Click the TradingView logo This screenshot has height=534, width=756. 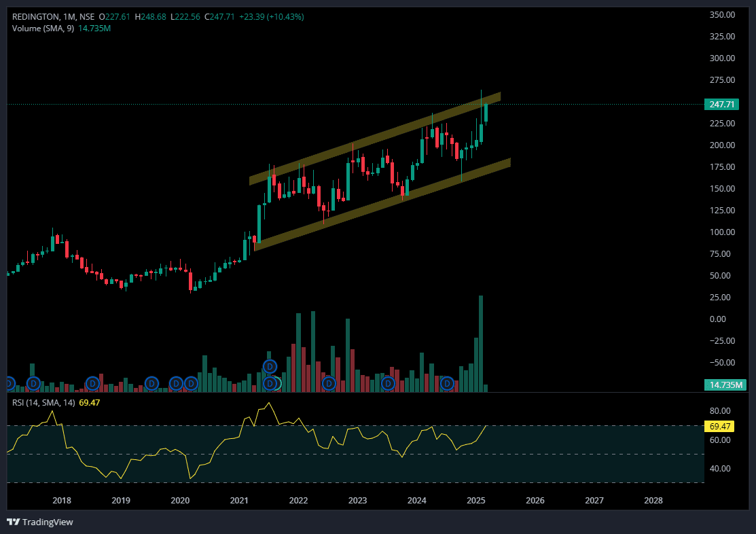click(x=41, y=522)
